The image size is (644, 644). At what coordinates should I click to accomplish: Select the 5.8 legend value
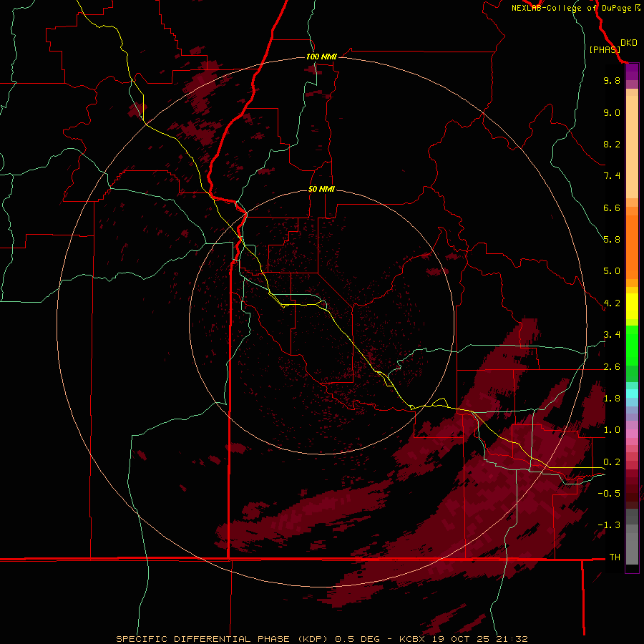tap(612, 240)
